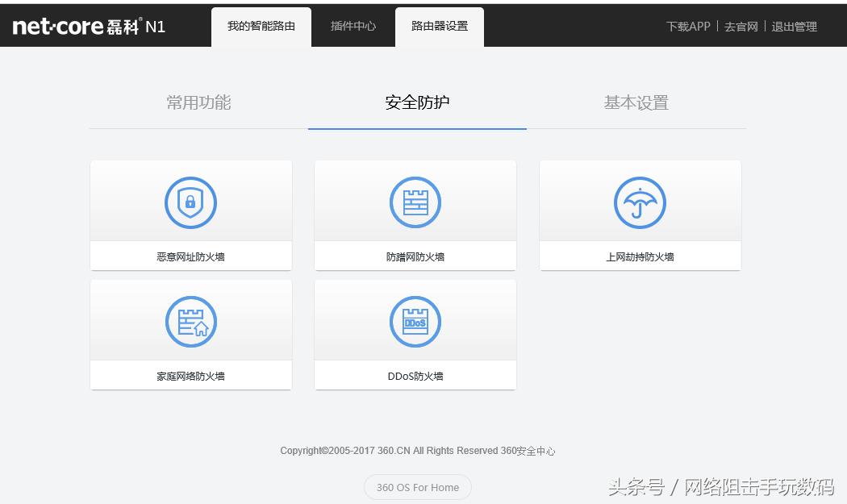Screen dimensions: 847x504
Task: Click the 下载APP link
Action: [687, 27]
